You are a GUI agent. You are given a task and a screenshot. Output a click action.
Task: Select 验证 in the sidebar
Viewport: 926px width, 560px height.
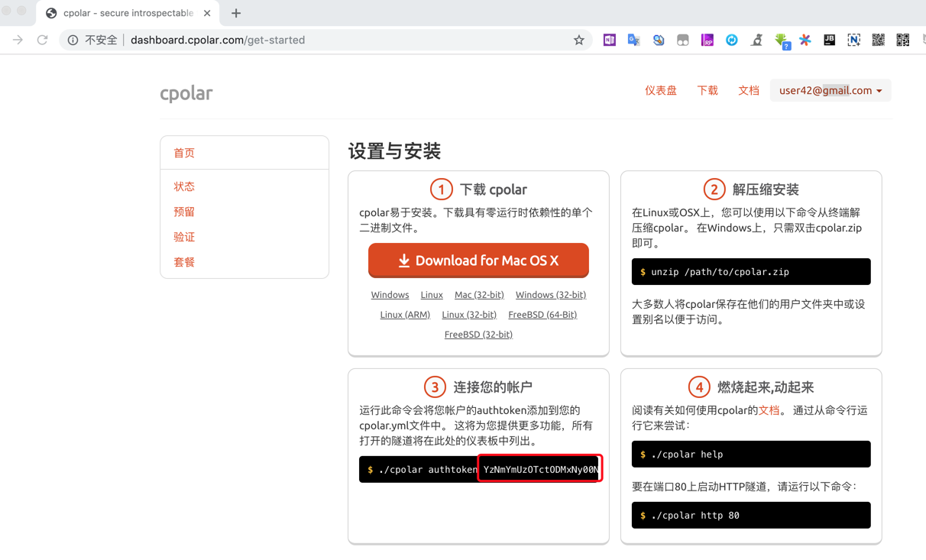(184, 237)
